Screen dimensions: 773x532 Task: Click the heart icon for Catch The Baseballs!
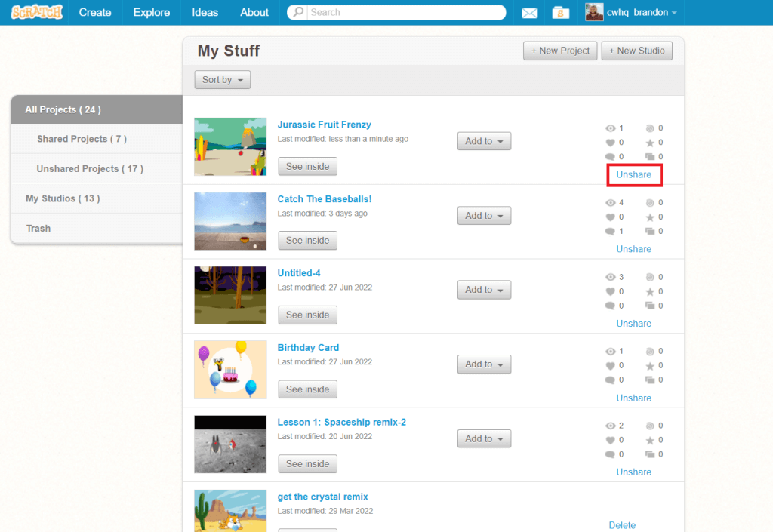[x=611, y=217]
